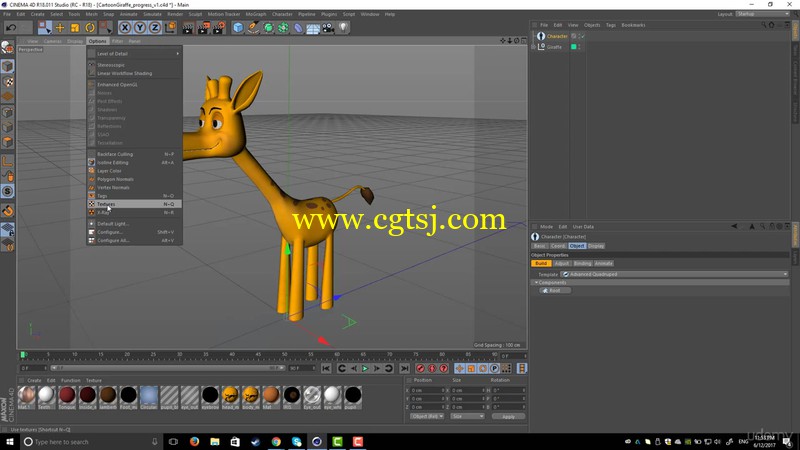Toggle the Z axis lock

[155, 28]
